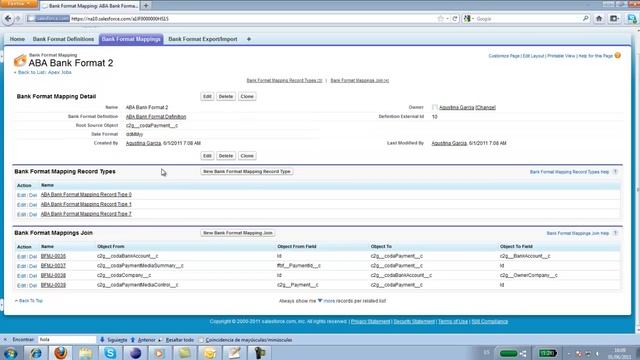Open the orange Firefox menu button
Screen dimensions: 640x360
[19, 4]
